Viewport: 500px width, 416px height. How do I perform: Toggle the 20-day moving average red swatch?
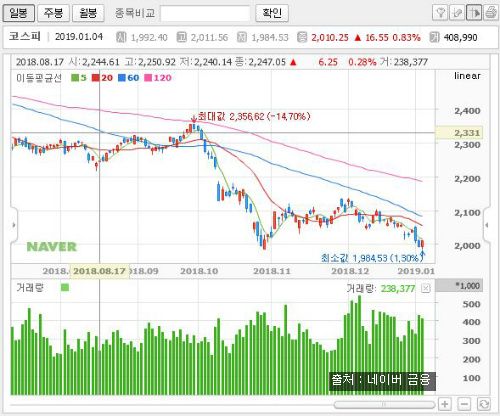96,78
